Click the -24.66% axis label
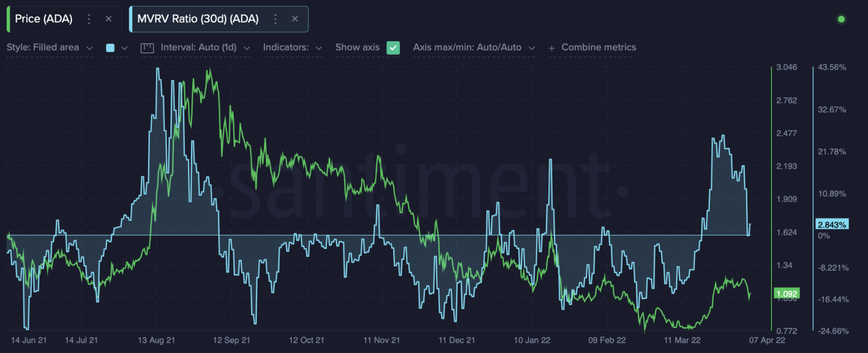This screenshot has height=353, width=868. point(833,331)
